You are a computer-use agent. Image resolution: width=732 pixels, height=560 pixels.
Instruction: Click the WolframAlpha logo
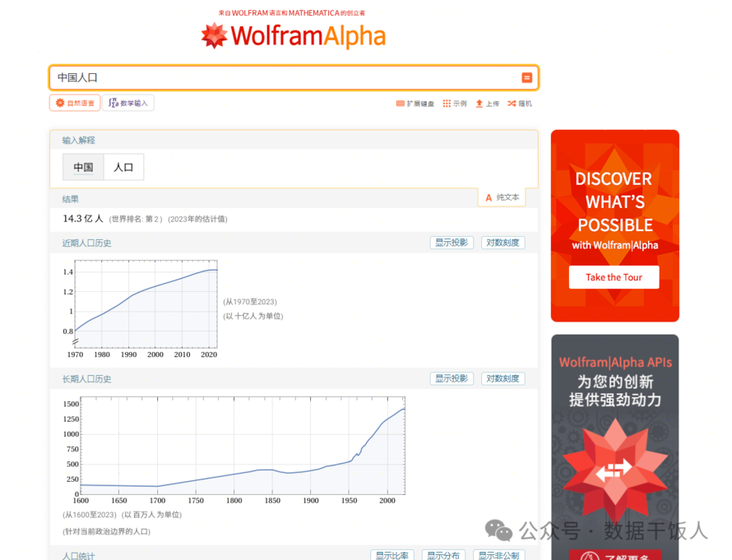click(x=293, y=35)
